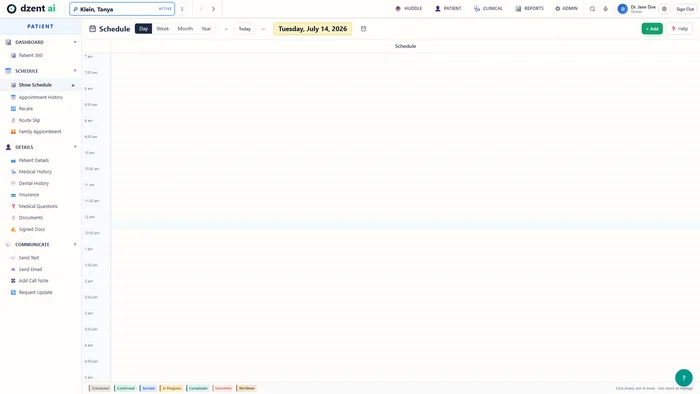Click the PATIENT sidebar header
The width and height of the screenshot is (700, 394).
41,26
